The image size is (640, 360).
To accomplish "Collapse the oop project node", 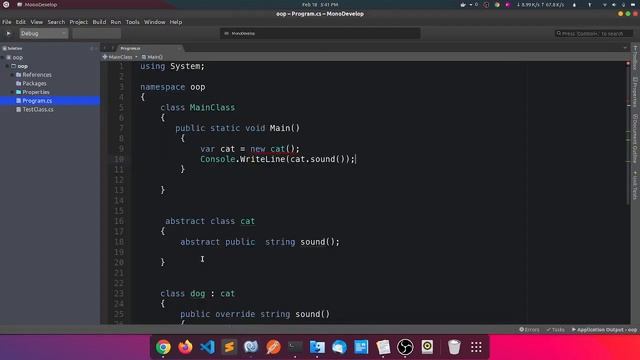I will (x=8, y=66).
